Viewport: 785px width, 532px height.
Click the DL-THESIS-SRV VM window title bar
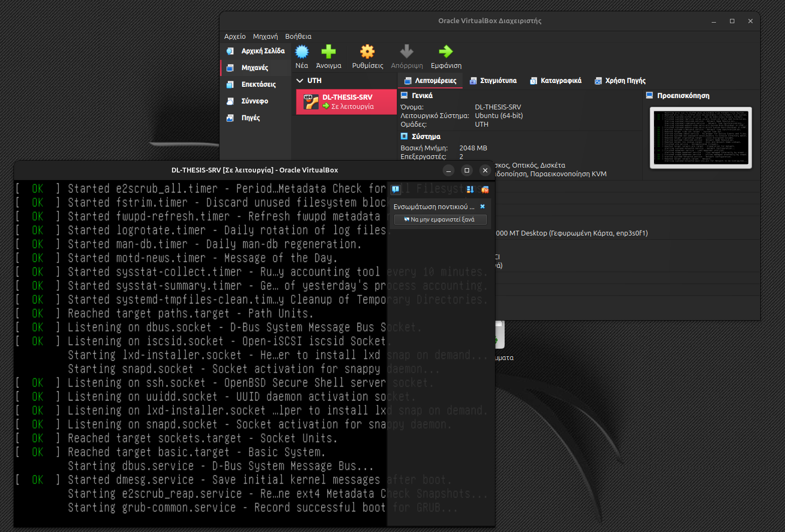pos(254,170)
